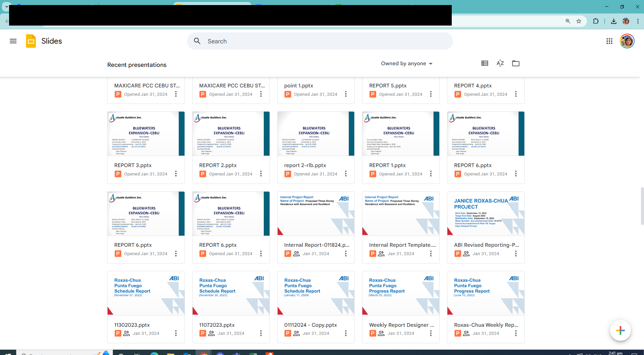This screenshot has height=355, width=644.
Task: Open the January 11, 2024 Schedule Report thumbnail
Action: click(316, 293)
